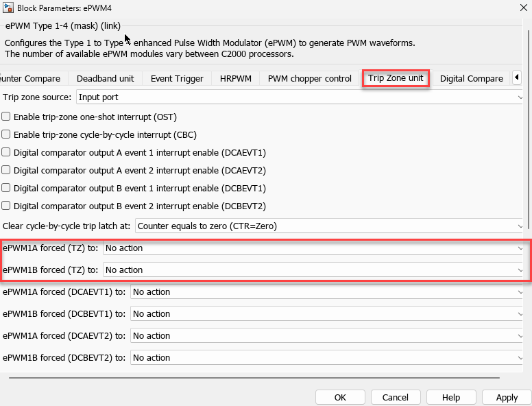Select the Trip Zone unit tab
This screenshot has width=532, height=406.
point(396,78)
